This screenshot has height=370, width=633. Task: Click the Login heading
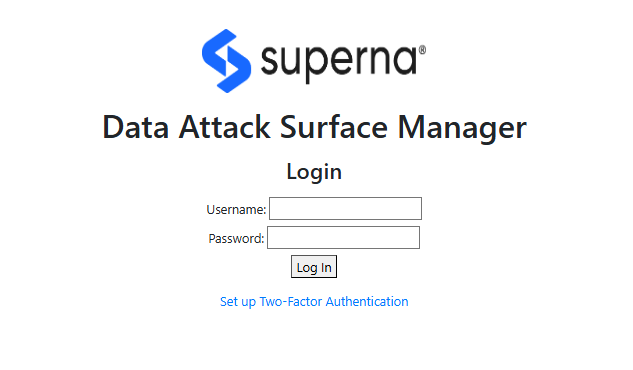(314, 172)
